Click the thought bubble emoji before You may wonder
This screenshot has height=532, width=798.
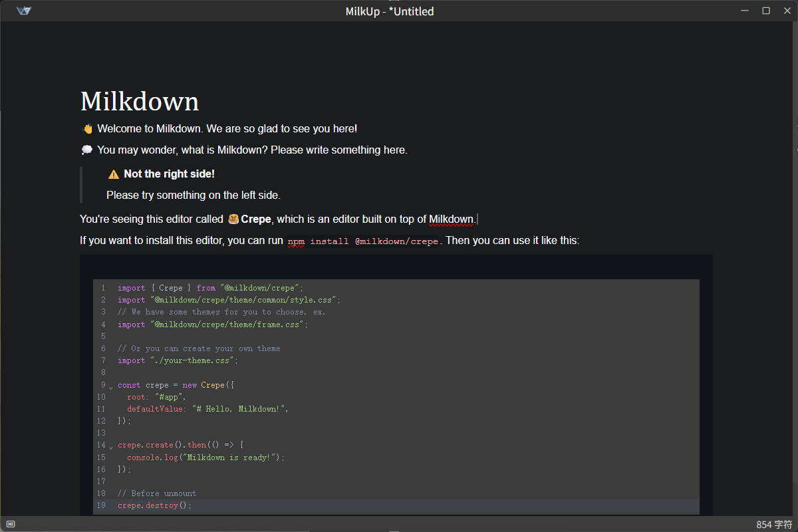87,150
